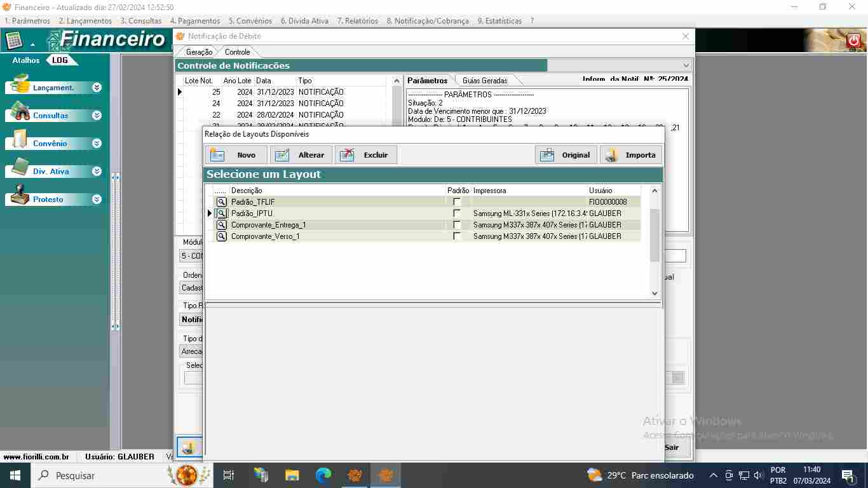Click the red power icon in header
The image size is (868, 488).
pyautogui.click(x=854, y=41)
